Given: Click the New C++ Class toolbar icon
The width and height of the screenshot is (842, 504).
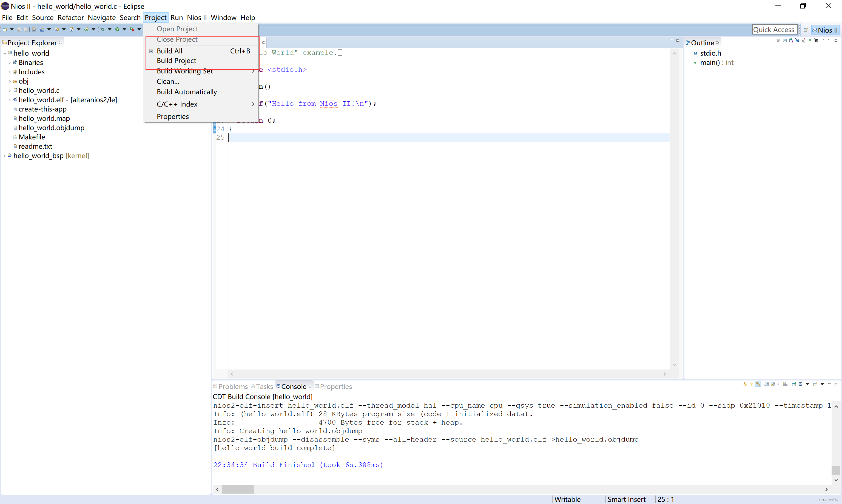Looking at the screenshot, I should pos(86,30).
